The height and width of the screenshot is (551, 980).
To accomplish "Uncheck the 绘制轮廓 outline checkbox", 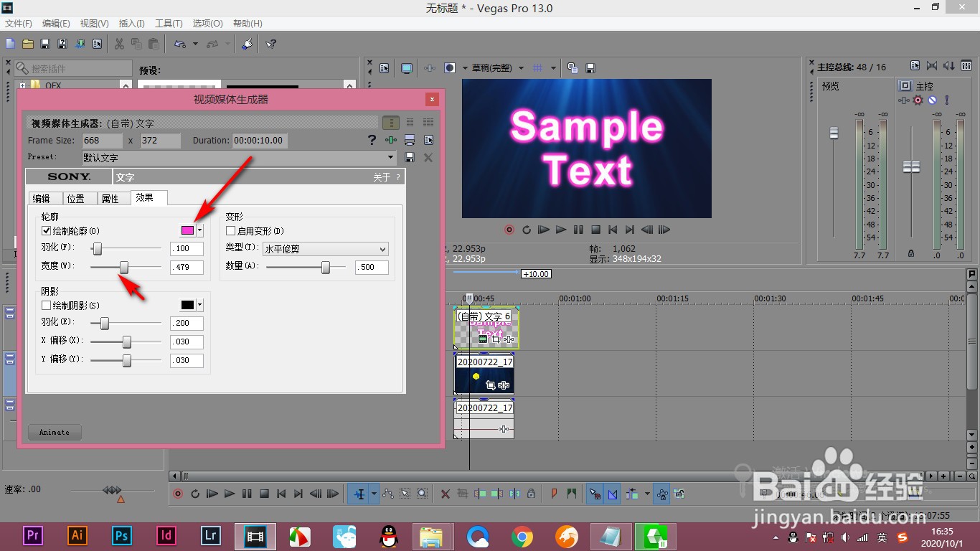I will (47, 231).
